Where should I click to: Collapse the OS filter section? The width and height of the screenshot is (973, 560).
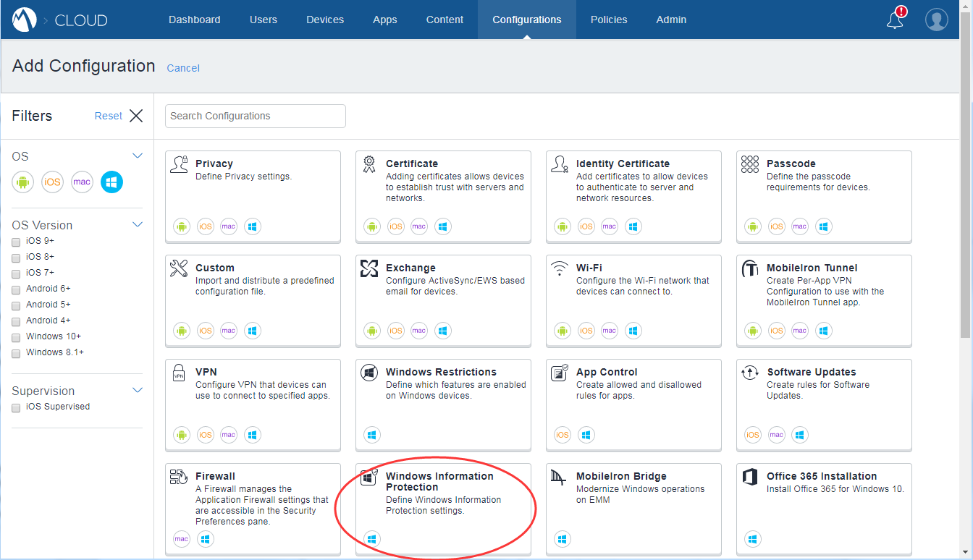point(138,156)
